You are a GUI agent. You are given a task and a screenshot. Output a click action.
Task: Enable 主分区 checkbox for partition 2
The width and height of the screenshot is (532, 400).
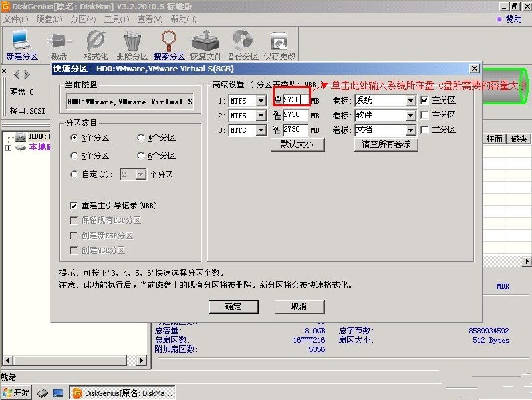coord(424,116)
